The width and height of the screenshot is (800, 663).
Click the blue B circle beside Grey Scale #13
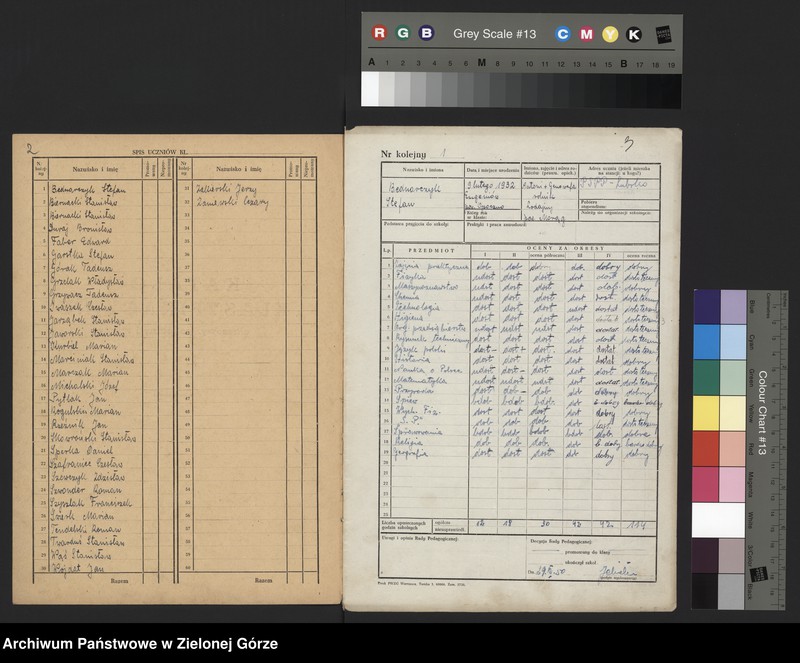pos(426,33)
